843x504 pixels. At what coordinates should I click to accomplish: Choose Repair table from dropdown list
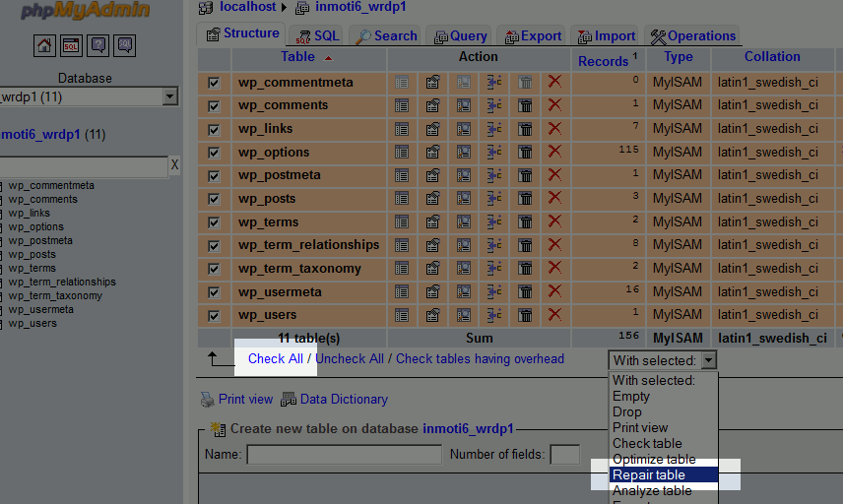[664, 475]
